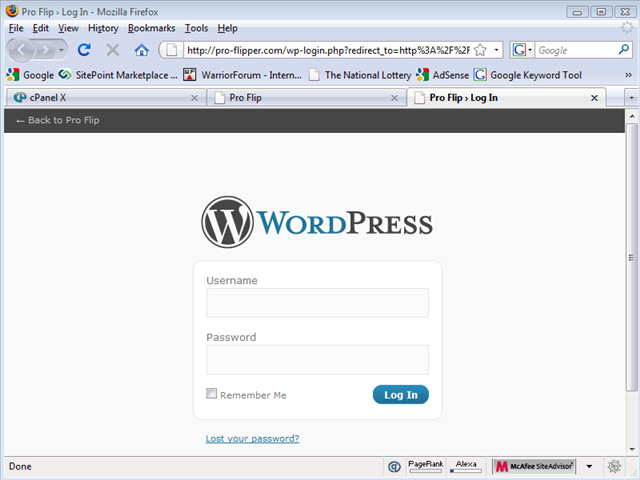Open the WarriorForum bookmark
This screenshot has width=640, height=480.
click(242, 75)
